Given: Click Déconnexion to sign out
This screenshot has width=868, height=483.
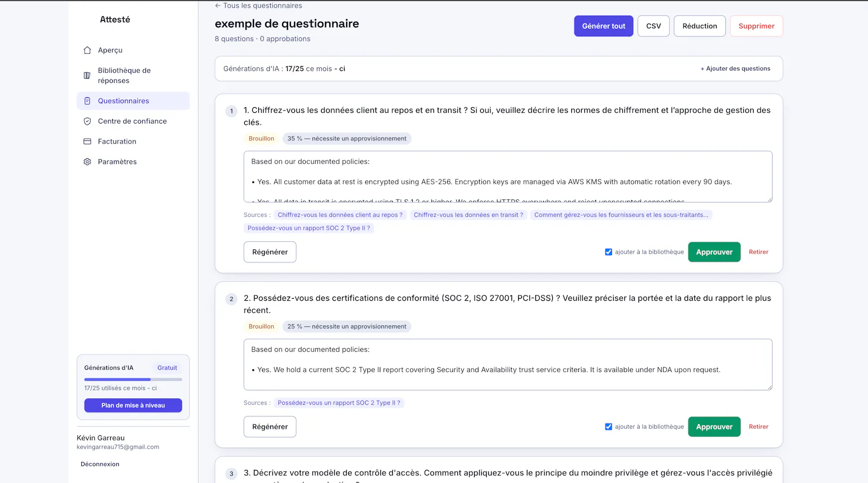Looking at the screenshot, I should point(100,464).
